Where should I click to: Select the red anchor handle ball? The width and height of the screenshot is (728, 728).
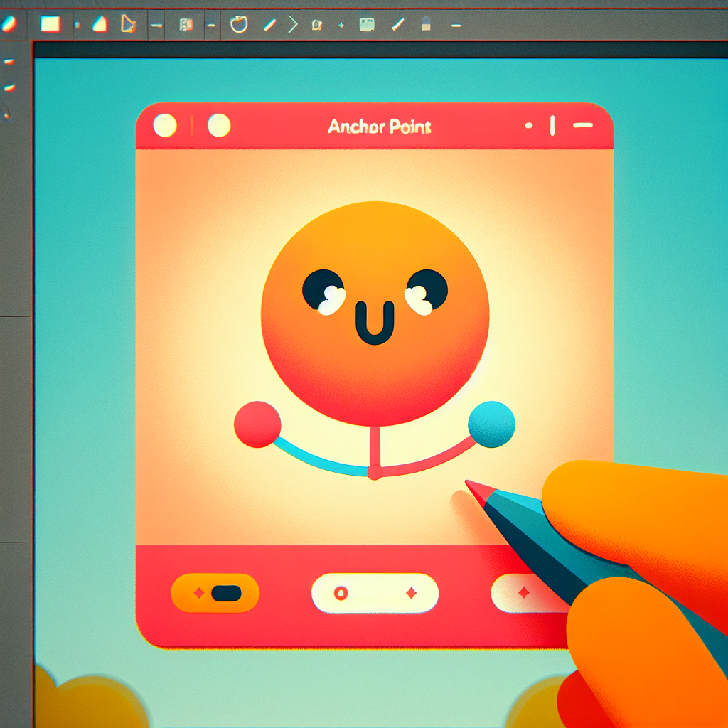click(257, 424)
